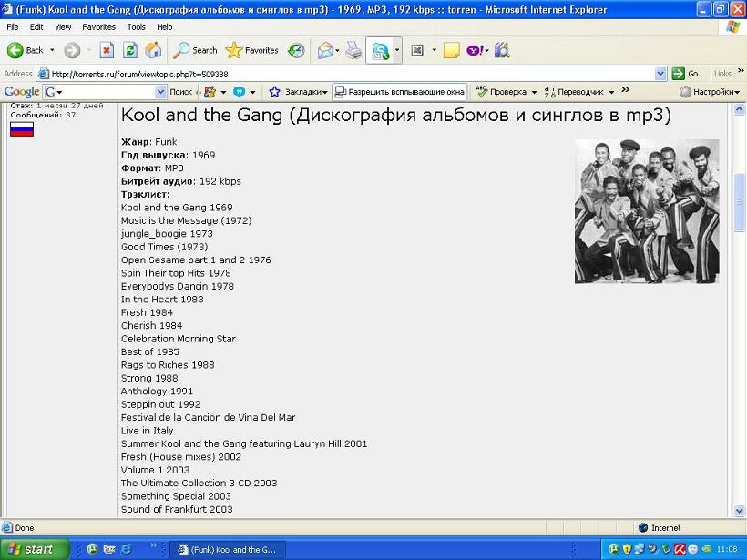Click the address bar URL field
The height and width of the screenshot is (560, 747).
pos(346,74)
